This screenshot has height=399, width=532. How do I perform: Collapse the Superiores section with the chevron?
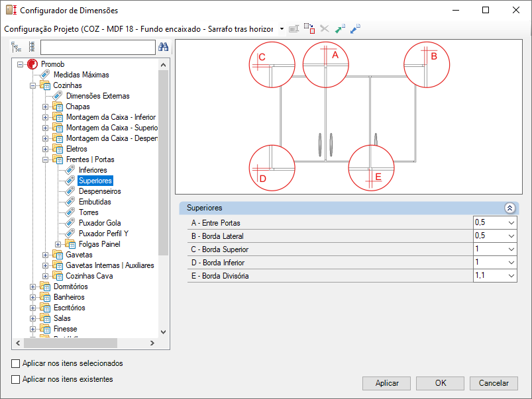(x=509, y=208)
